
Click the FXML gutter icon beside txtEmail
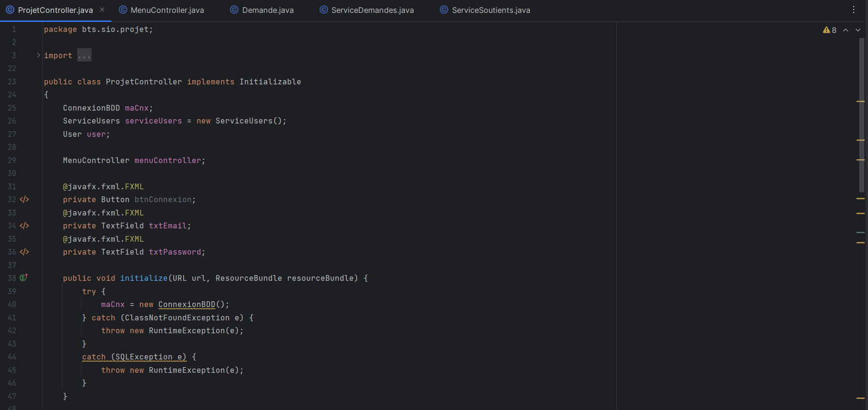24,225
